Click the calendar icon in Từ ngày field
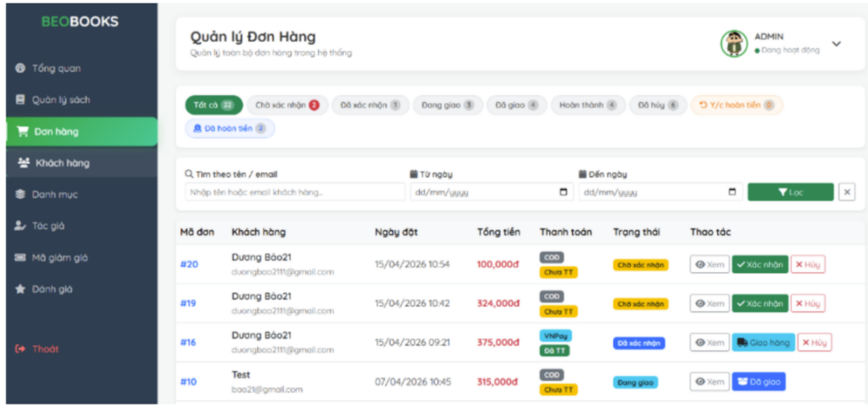Screen dimensions: 868x407 (x=564, y=192)
